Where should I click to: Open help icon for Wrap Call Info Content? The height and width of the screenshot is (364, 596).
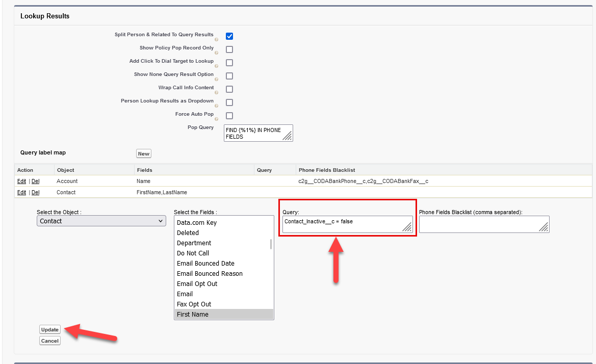[216, 93]
